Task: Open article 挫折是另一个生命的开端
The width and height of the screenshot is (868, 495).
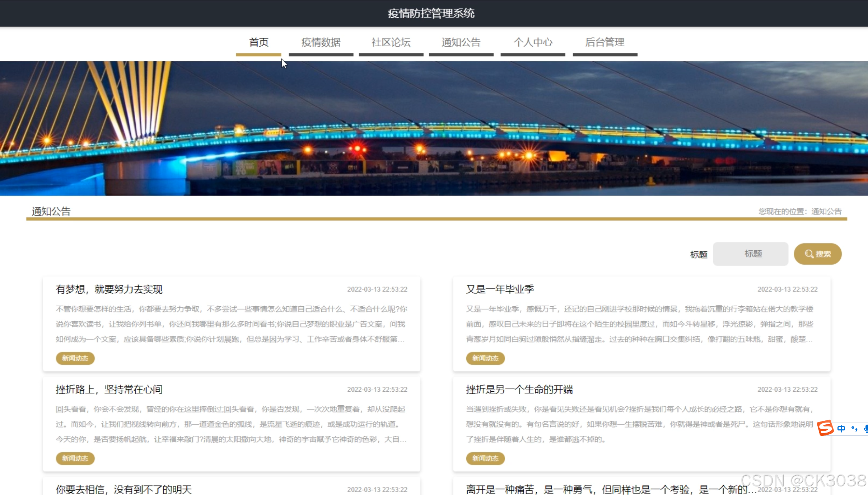Action: click(519, 389)
